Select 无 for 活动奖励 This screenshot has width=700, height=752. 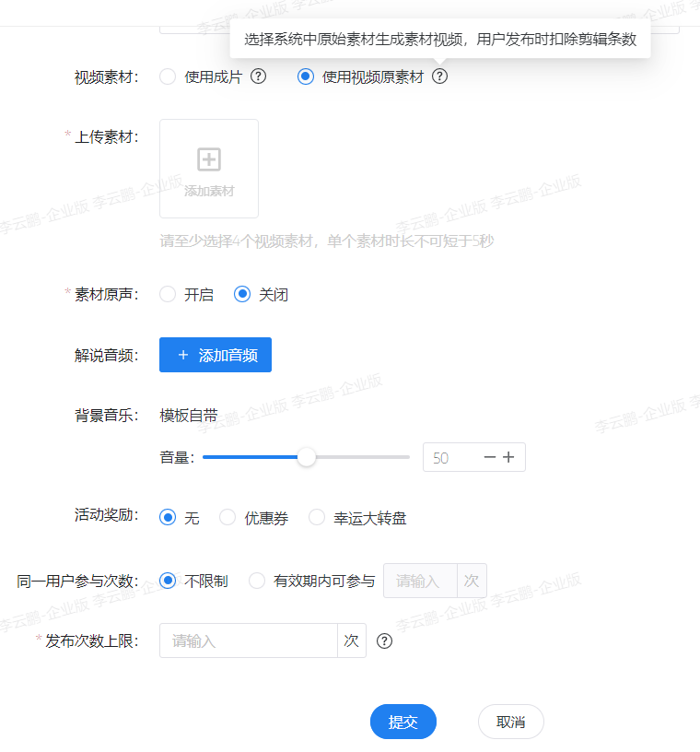168,518
